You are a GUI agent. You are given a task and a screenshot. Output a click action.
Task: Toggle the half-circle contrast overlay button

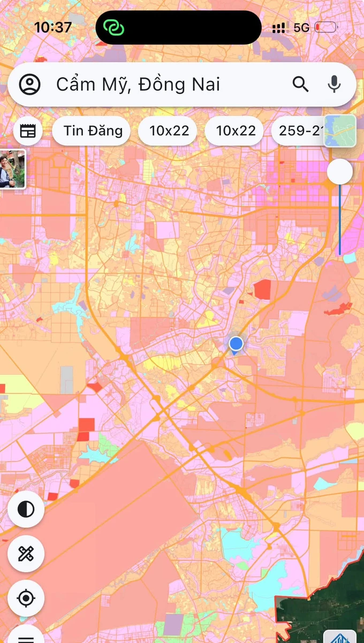[x=26, y=509]
